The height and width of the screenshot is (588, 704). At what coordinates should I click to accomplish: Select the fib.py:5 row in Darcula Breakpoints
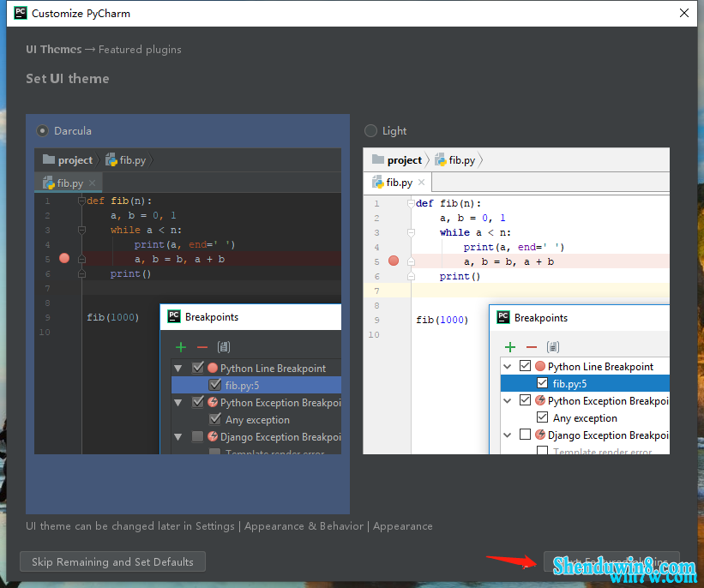tap(256, 385)
